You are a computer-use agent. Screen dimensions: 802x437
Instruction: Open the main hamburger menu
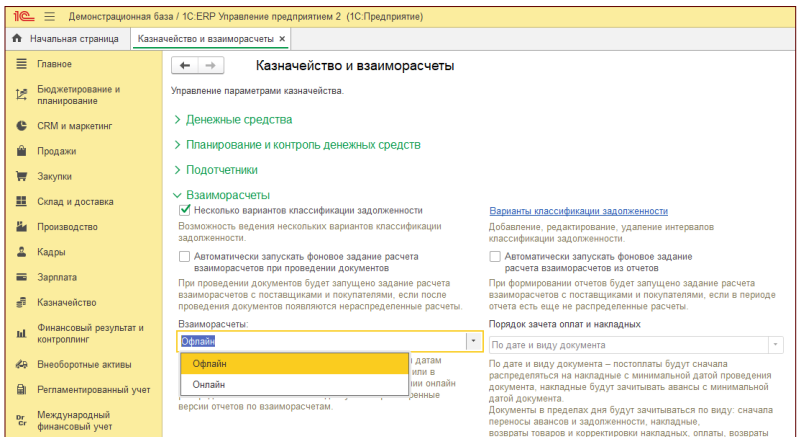pyautogui.click(x=50, y=16)
